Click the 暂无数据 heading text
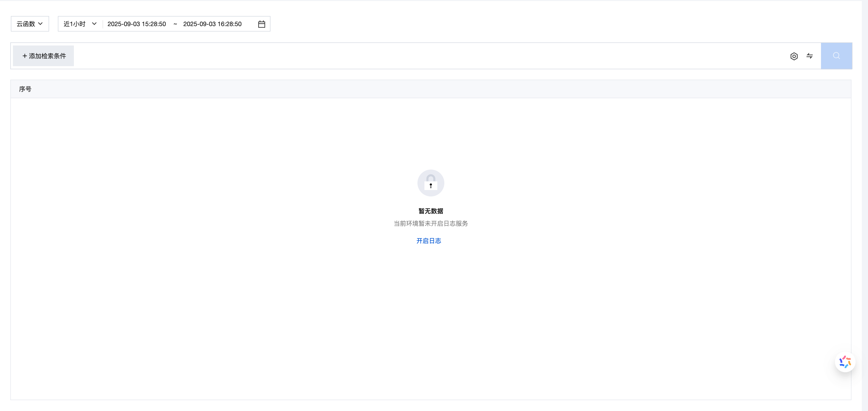Screen dimensions: 868x411 (431, 211)
